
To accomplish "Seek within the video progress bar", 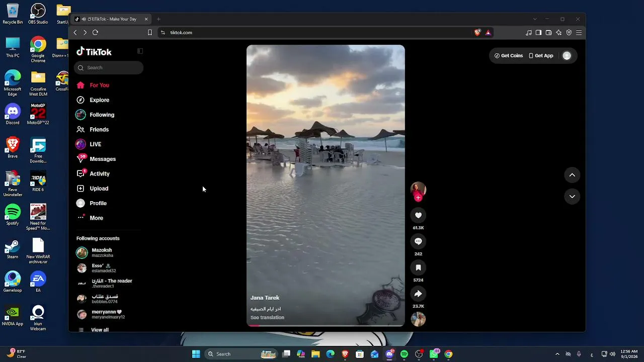I will 326,325.
